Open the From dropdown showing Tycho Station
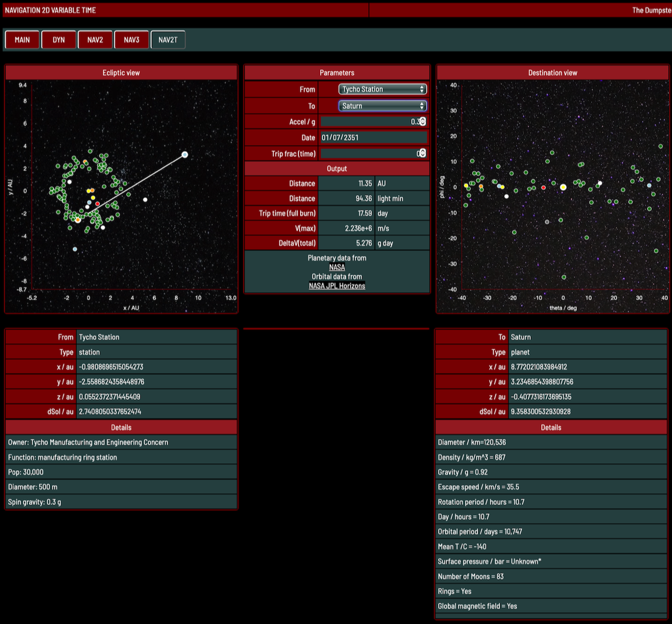The width and height of the screenshot is (672, 624). pyautogui.click(x=382, y=89)
